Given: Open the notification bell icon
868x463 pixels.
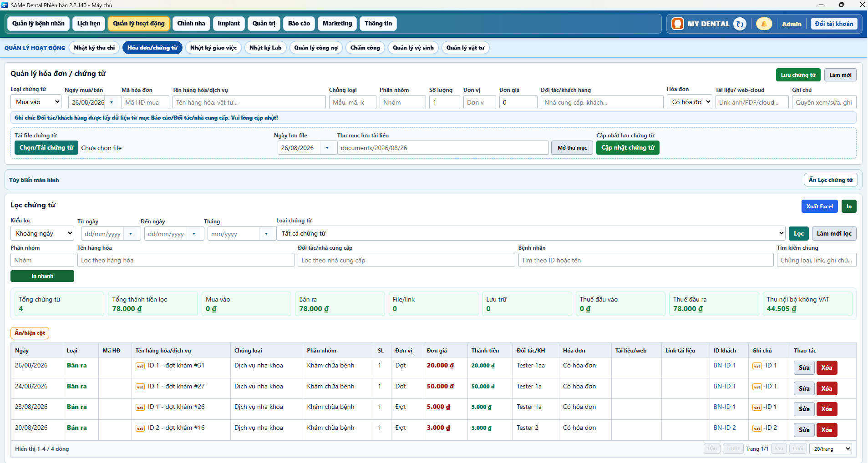Looking at the screenshot, I should tap(764, 24).
